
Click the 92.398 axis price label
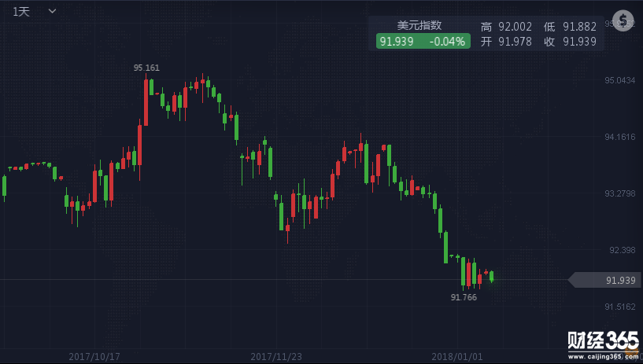click(x=622, y=250)
